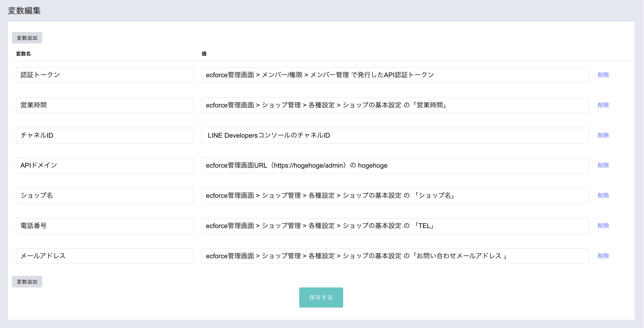This screenshot has width=644, height=328.
Task: Edit the 認証トークン name field
Action: click(x=105, y=75)
